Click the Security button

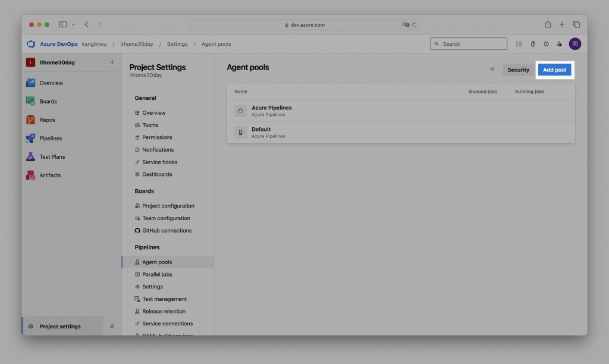[518, 70]
